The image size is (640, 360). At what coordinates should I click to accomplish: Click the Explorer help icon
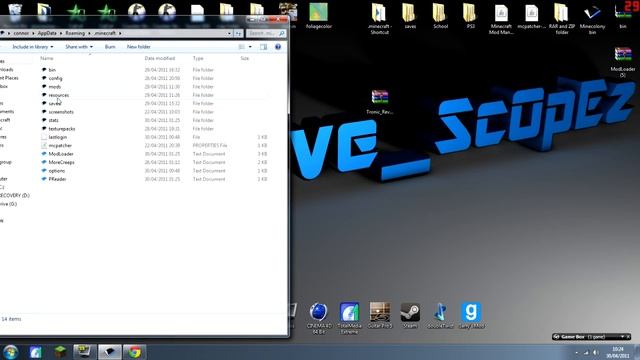pyautogui.click(x=278, y=47)
